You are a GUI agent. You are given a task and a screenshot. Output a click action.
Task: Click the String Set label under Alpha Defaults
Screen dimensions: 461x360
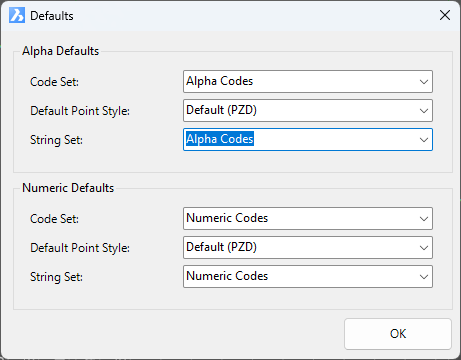56,140
